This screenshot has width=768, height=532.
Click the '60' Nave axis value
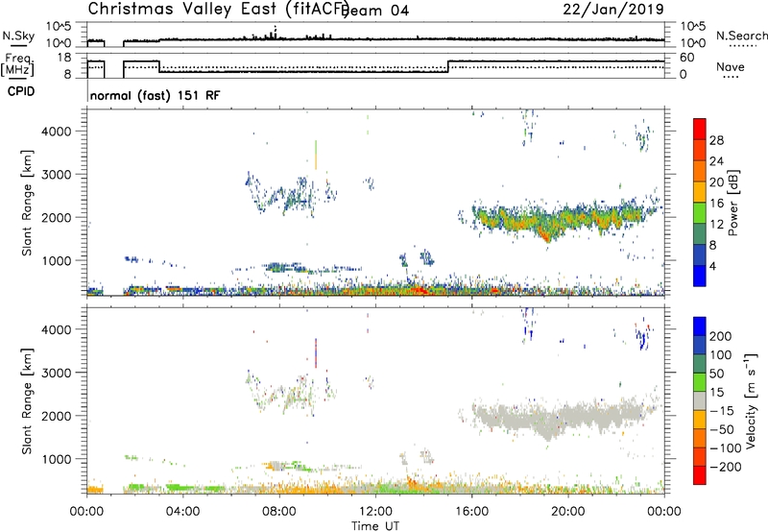(x=686, y=58)
